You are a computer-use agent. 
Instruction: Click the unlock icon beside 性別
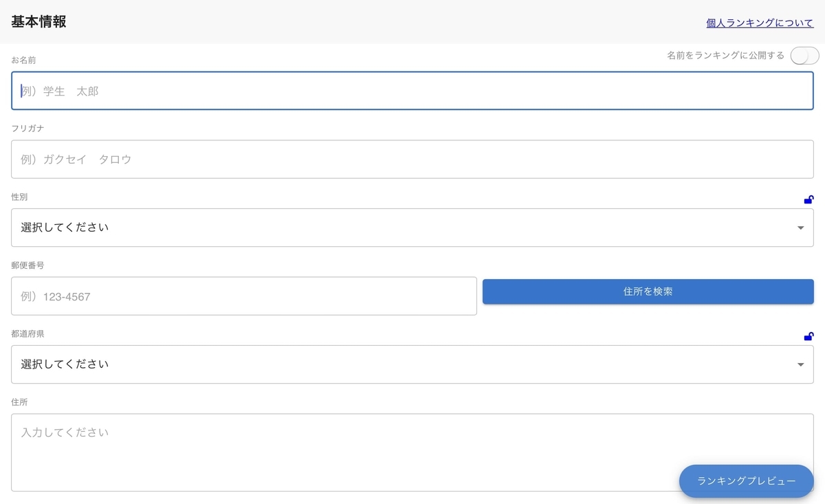tap(808, 200)
